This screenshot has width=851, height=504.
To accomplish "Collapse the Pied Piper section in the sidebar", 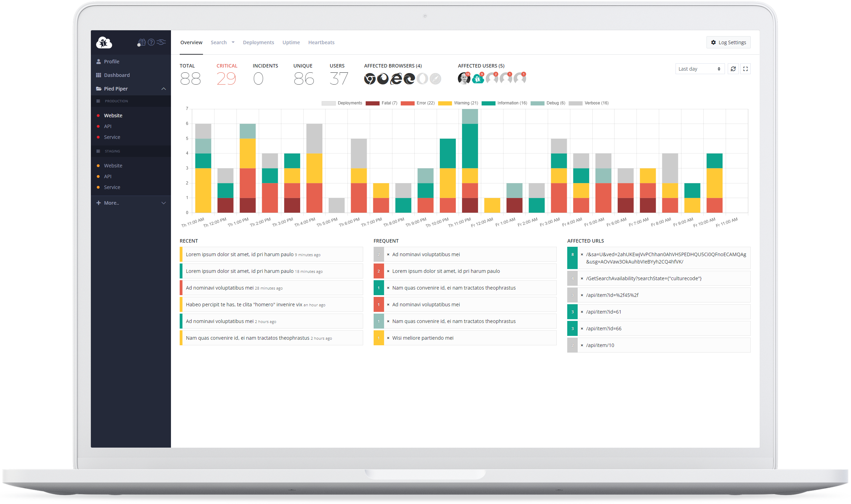I will (x=163, y=88).
